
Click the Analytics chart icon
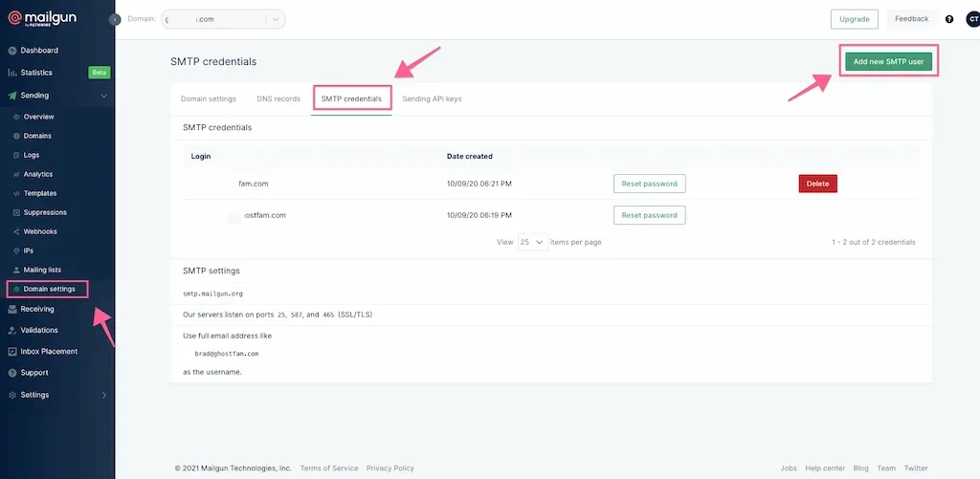tap(17, 174)
